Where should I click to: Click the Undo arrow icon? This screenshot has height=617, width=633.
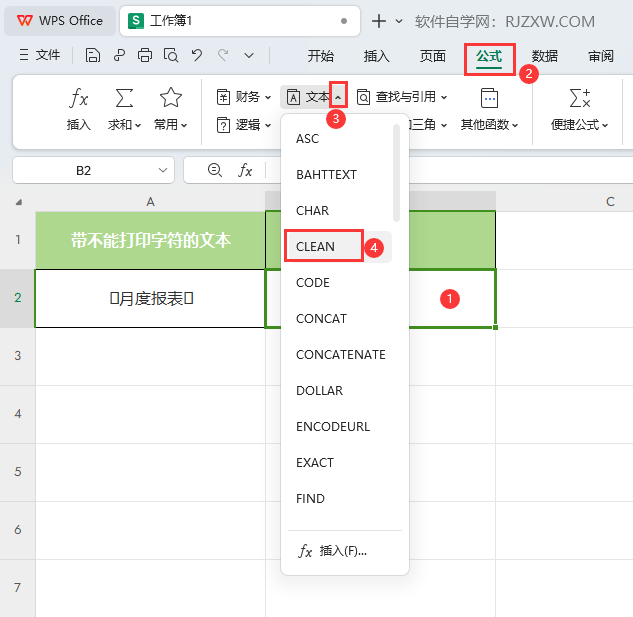[x=197, y=55]
